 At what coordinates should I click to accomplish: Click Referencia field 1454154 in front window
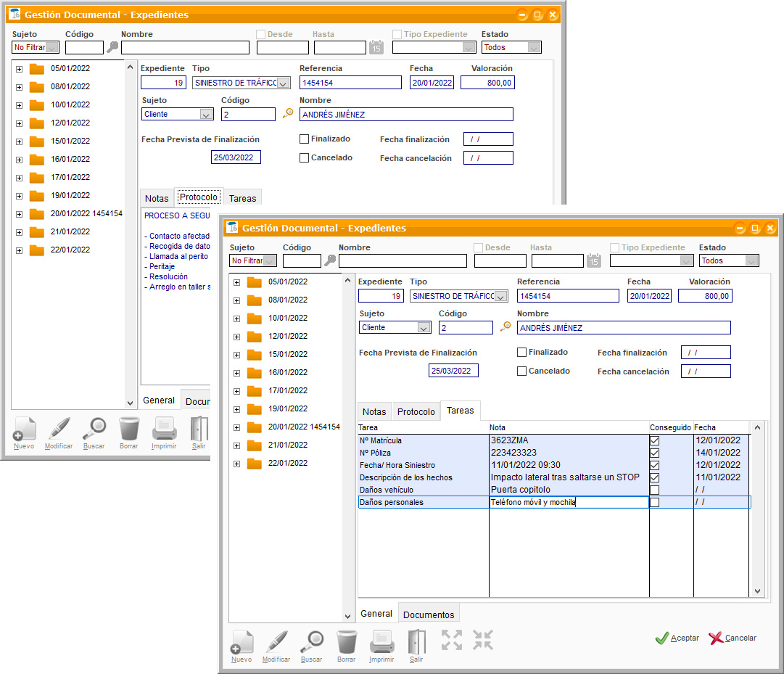tap(568, 296)
